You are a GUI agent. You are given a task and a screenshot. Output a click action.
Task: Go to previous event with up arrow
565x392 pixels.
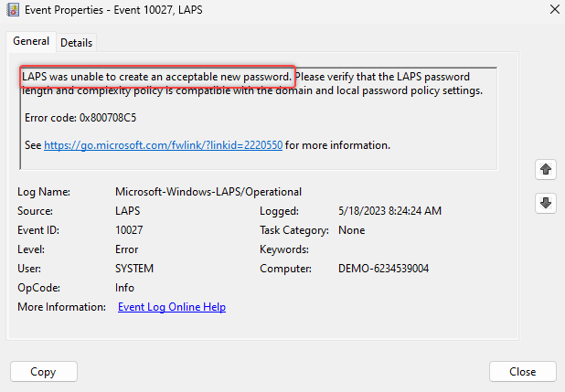(547, 169)
